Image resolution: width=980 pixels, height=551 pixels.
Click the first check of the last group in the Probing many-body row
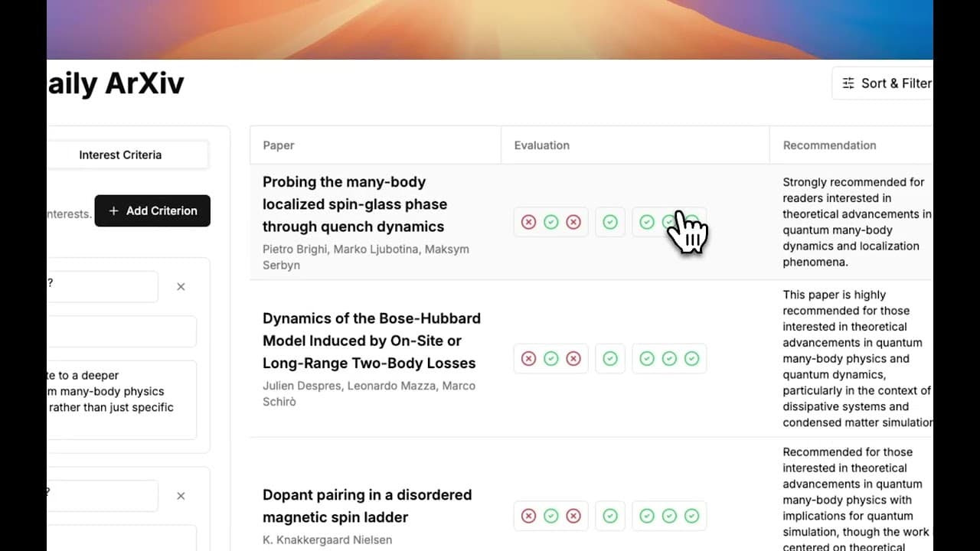[x=647, y=222]
